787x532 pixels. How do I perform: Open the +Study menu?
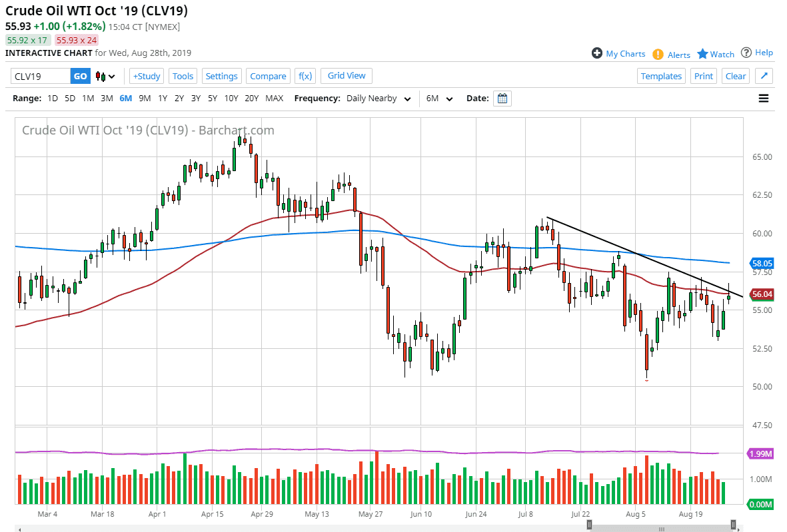coord(146,76)
